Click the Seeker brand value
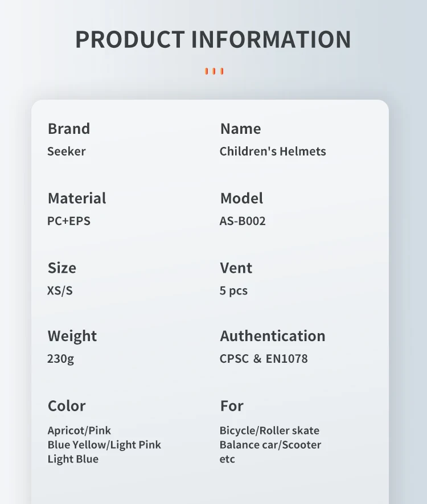The height and width of the screenshot is (504, 427). click(67, 151)
